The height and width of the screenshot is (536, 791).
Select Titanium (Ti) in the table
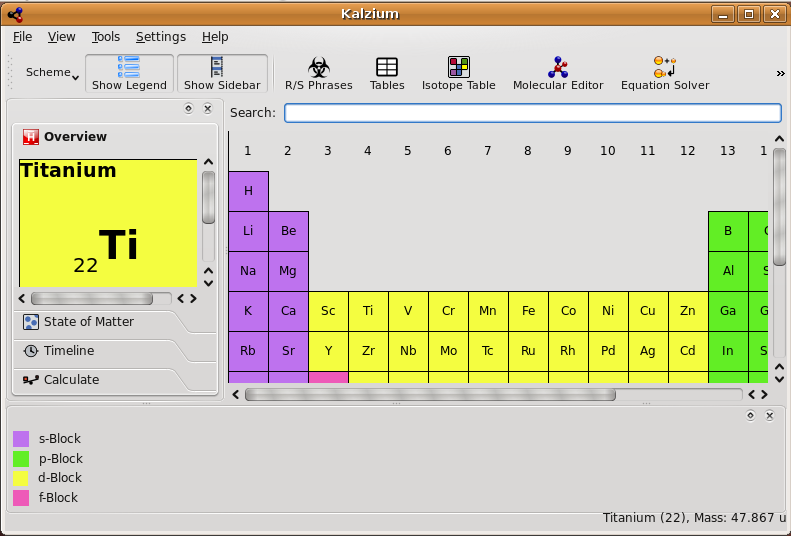click(368, 311)
